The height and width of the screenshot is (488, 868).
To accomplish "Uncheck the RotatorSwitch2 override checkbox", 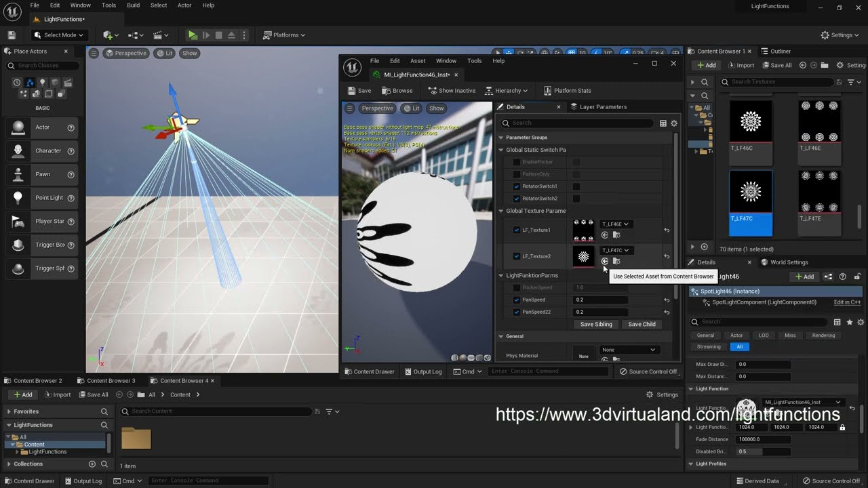I will tap(517, 199).
